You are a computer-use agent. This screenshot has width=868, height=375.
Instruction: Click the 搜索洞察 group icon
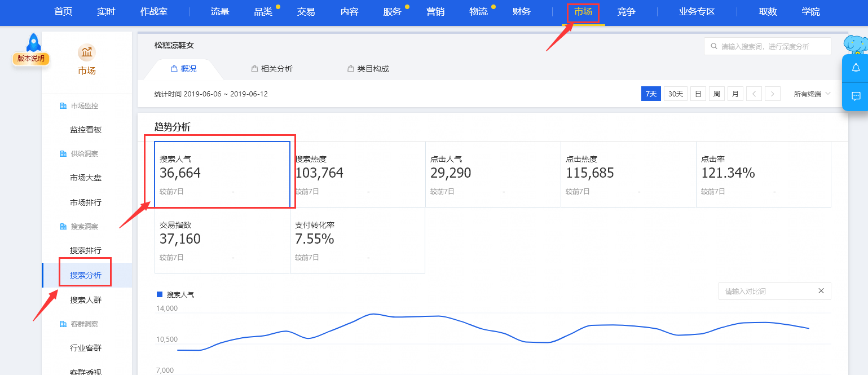[63, 227]
